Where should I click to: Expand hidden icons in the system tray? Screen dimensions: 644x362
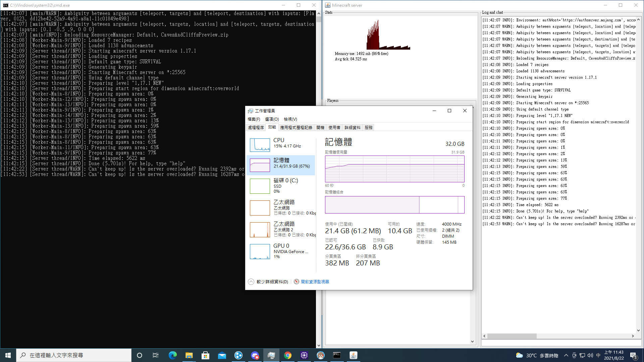point(566,355)
